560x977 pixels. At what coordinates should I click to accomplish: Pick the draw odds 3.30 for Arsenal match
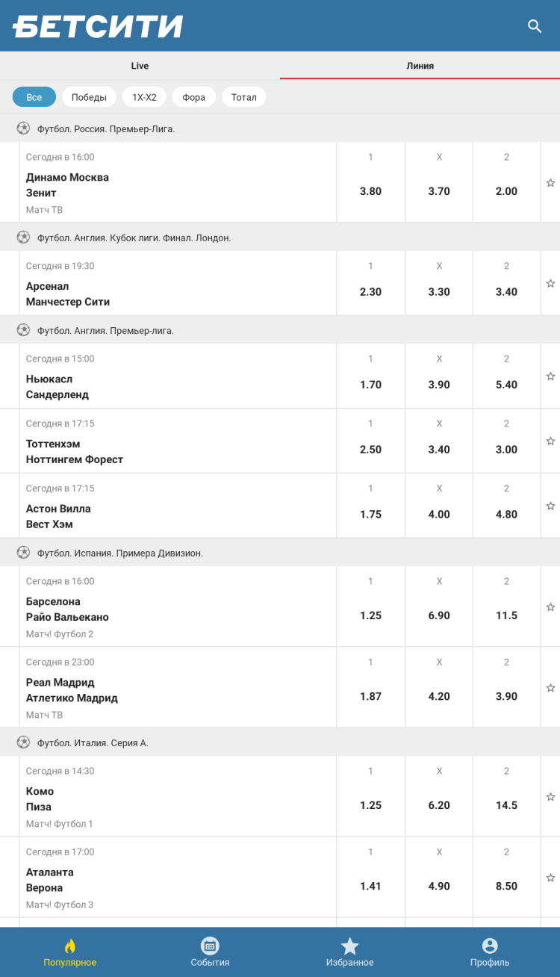[439, 292]
